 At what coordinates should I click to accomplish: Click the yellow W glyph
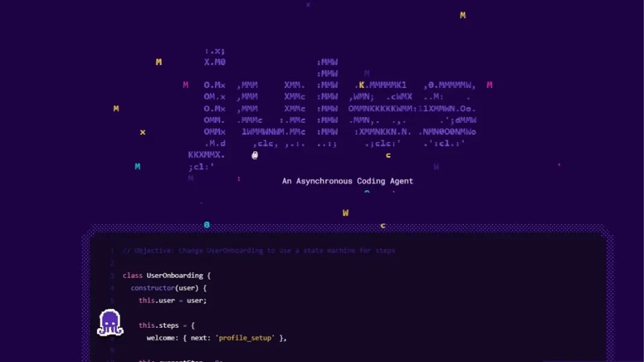point(346,213)
